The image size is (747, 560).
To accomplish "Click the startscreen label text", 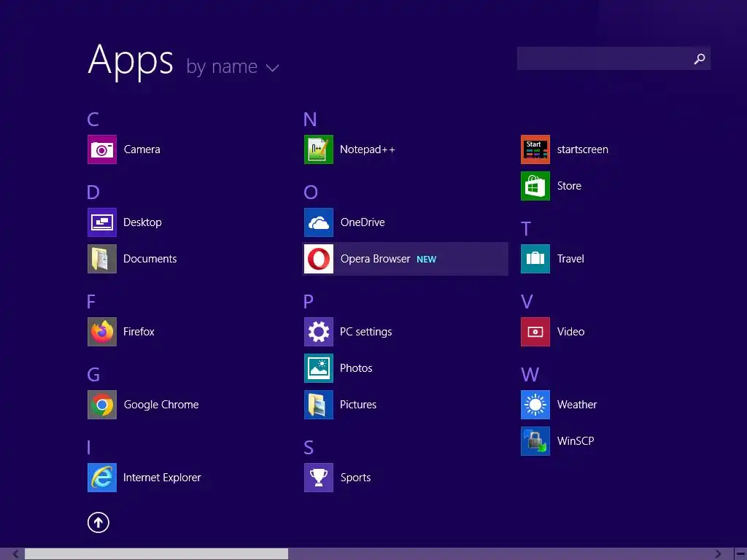I will [583, 149].
